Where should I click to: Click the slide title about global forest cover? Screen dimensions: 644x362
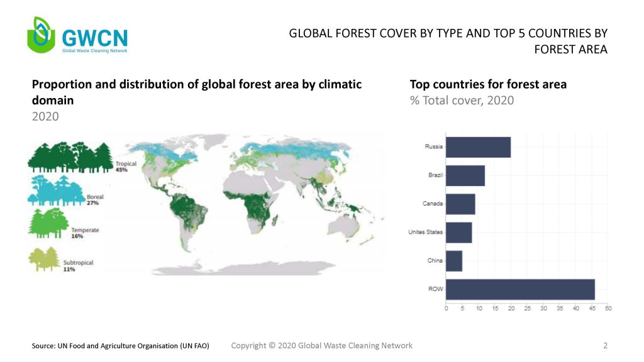[448, 41]
